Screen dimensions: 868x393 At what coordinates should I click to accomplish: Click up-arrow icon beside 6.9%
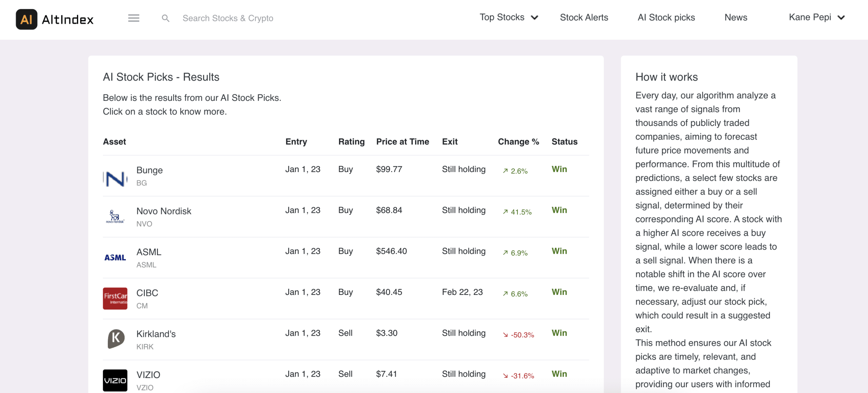point(505,253)
